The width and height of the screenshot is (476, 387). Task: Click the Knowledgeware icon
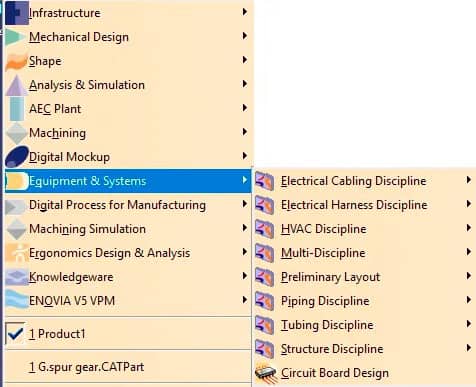17,277
